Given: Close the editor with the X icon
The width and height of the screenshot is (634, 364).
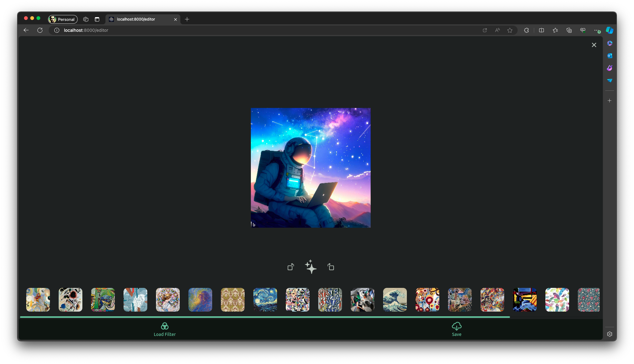Looking at the screenshot, I should pyautogui.click(x=594, y=45).
